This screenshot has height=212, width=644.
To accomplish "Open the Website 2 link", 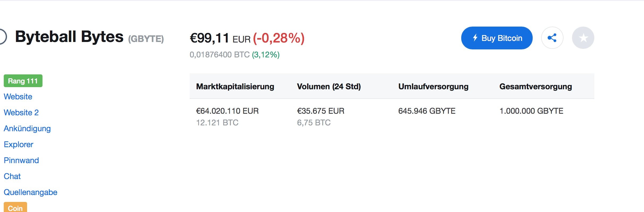I will (x=21, y=113).
